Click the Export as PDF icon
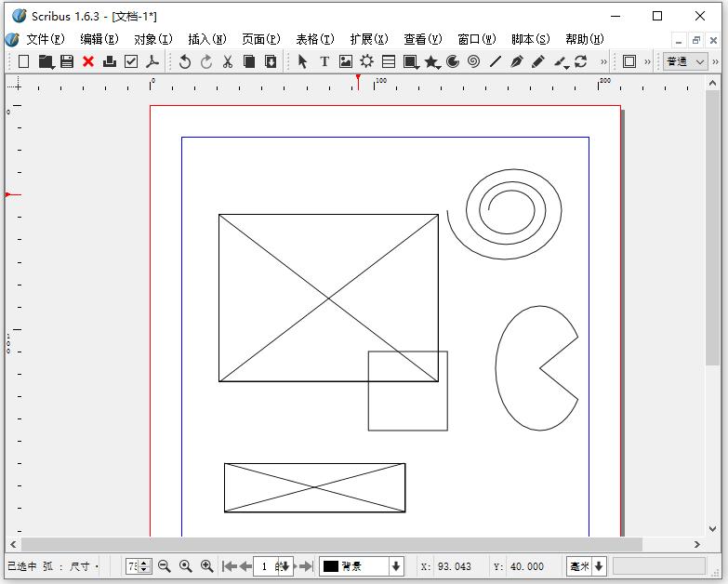Viewport: 728px width, 584px height. pyautogui.click(x=152, y=61)
